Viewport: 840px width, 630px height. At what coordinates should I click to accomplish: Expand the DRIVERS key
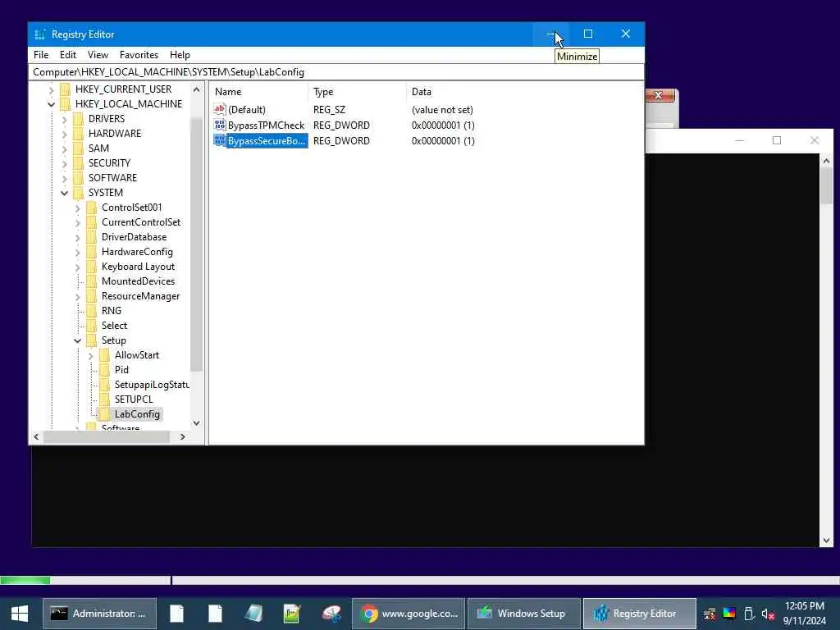[x=64, y=119]
